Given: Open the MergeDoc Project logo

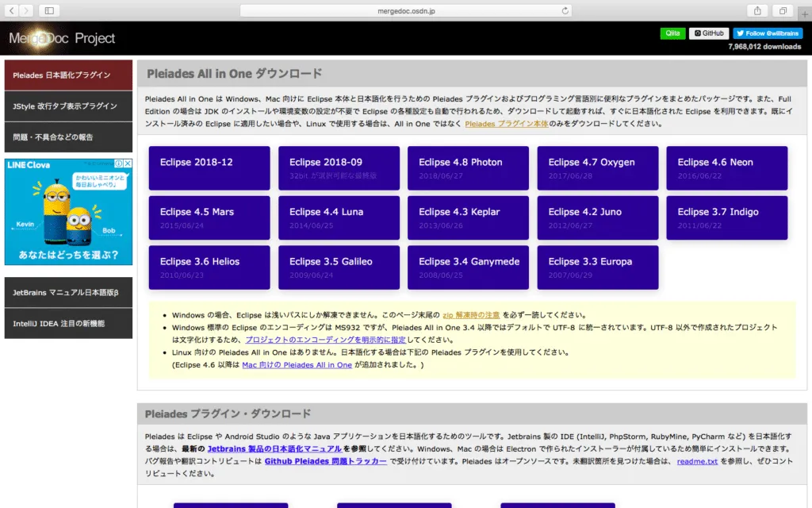Looking at the screenshot, I should coord(62,38).
